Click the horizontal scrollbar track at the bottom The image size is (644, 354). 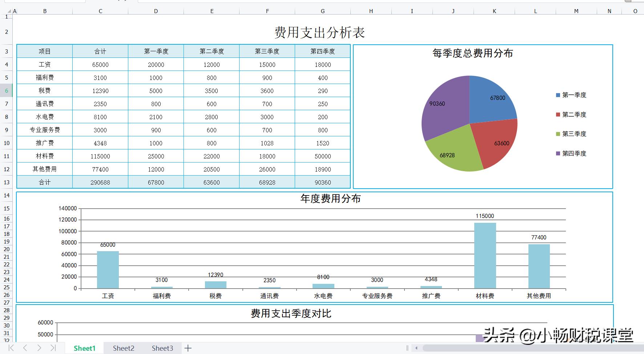(527, 347)
